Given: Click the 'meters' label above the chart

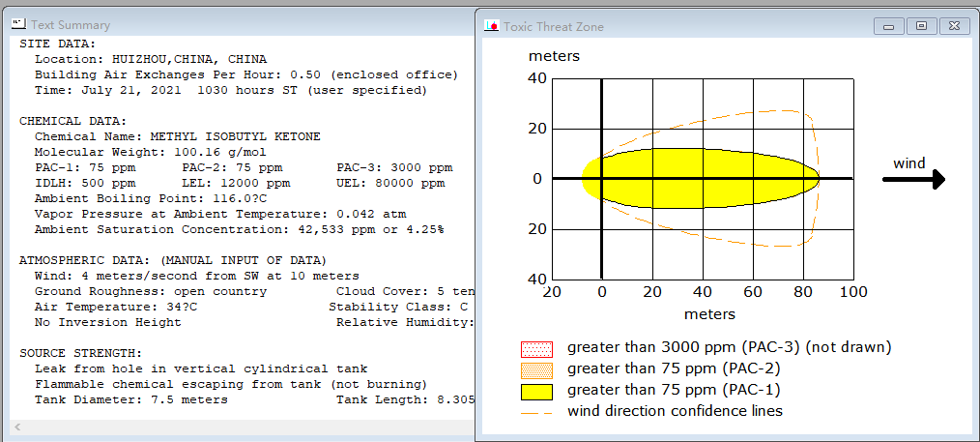Looking at the screenshot, I should (555, 56).
